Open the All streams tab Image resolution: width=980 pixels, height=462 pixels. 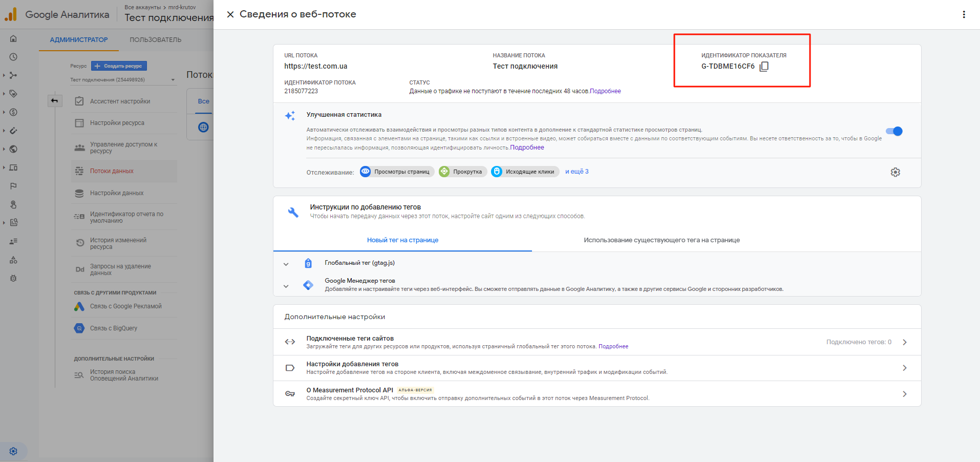click(x=203, y=101)
